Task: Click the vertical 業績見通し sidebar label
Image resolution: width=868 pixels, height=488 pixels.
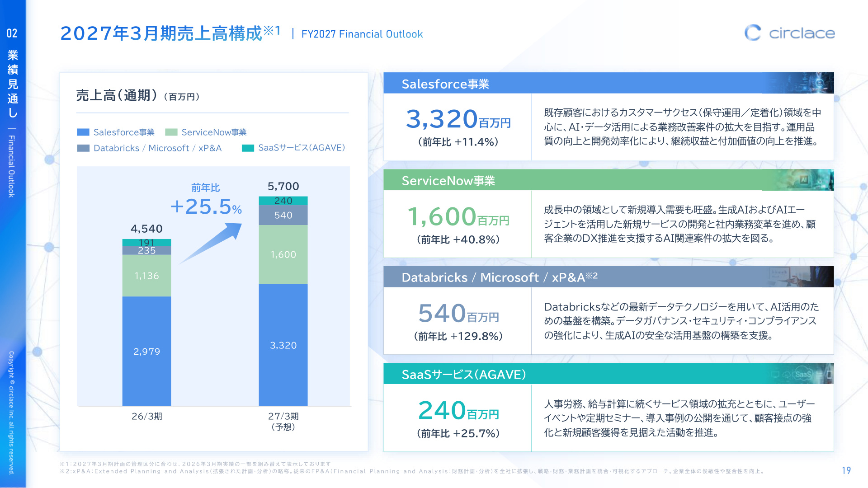Action: click(13, 84)
